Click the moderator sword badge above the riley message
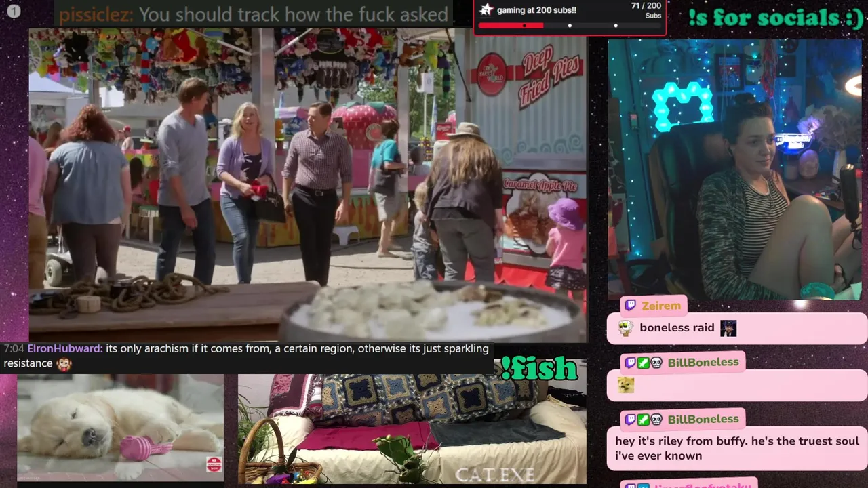Screen dimensions: 868x488 coord(643,420)
